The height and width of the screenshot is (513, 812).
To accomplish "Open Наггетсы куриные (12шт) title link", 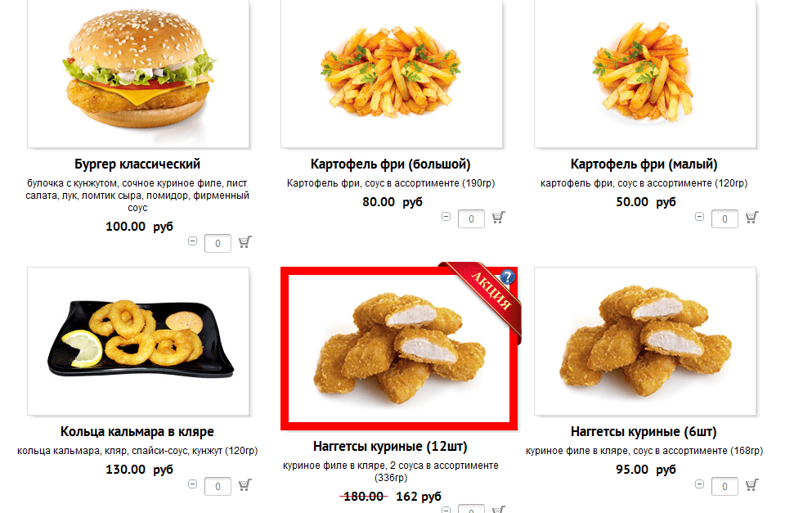I will point(391,446).
